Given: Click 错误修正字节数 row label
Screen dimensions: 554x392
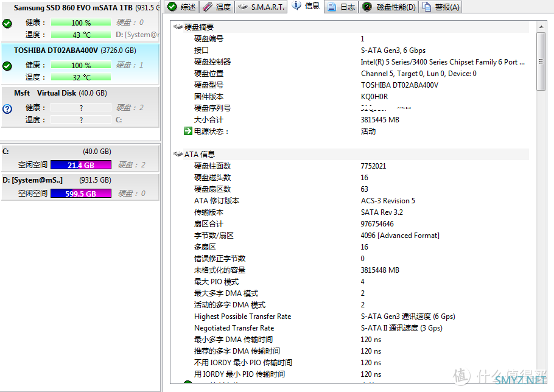Looking at the screenshot, I should tap(220, 259).
